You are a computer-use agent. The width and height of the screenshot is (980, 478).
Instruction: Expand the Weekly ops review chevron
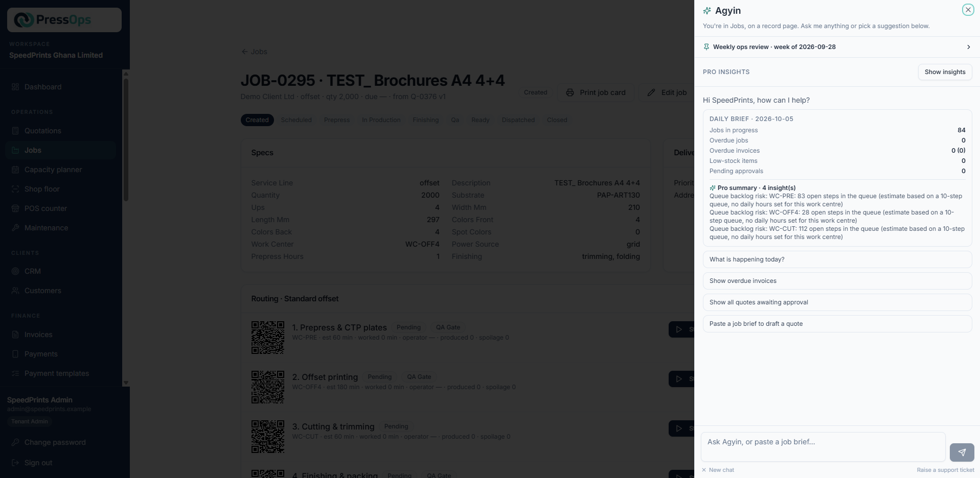coord(968,47)
